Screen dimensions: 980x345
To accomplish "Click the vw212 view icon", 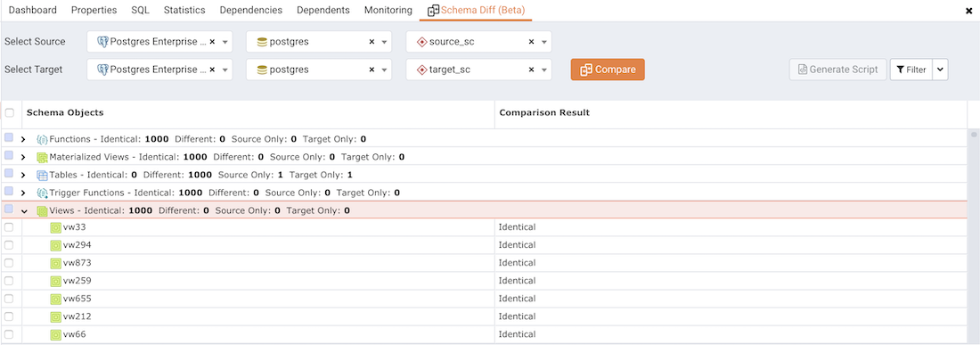I will tap(55, 316).
